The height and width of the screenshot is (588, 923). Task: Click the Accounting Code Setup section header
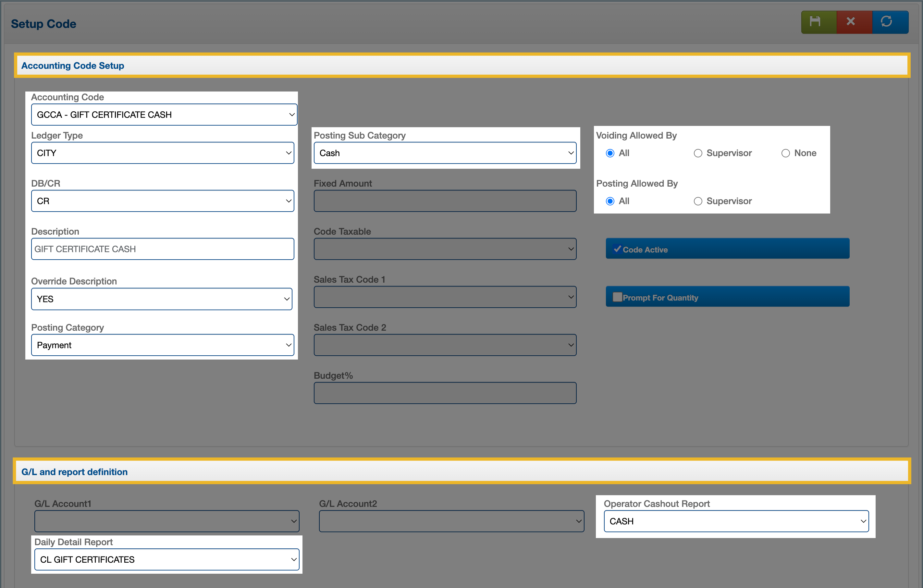pyautogui.click(x=73, y=66)
